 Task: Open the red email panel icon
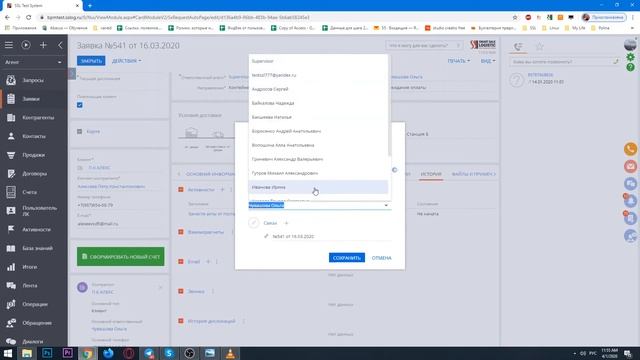coord(630,167)
